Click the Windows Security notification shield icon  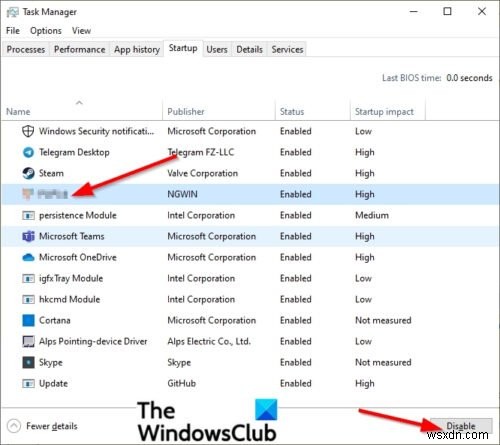pos(28,131)
